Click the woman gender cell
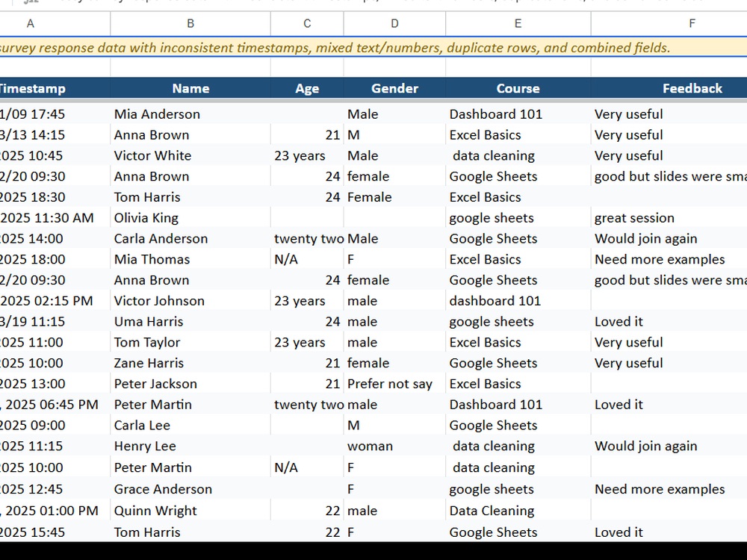This screenshot has width=747, height=560. click(x=394, y=446)
